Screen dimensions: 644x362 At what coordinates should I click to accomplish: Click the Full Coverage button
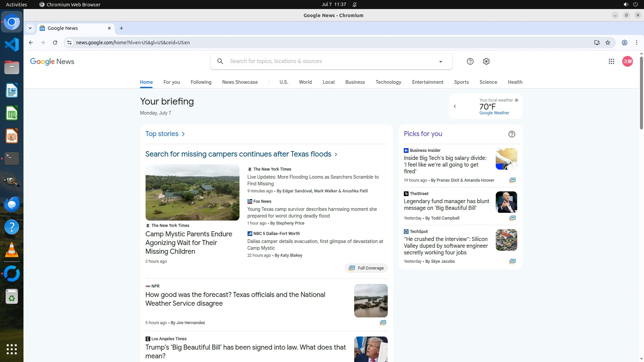pyautogui.click(x=366, y=268)
